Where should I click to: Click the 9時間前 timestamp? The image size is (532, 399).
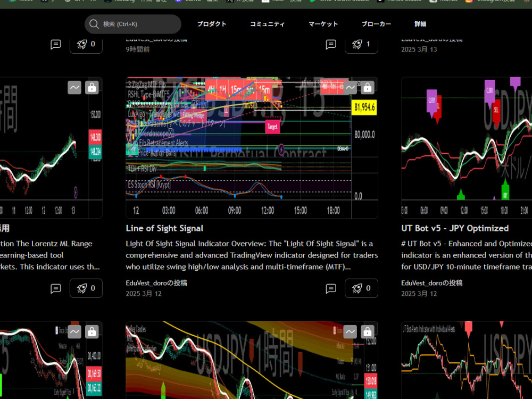coord(138,49)
